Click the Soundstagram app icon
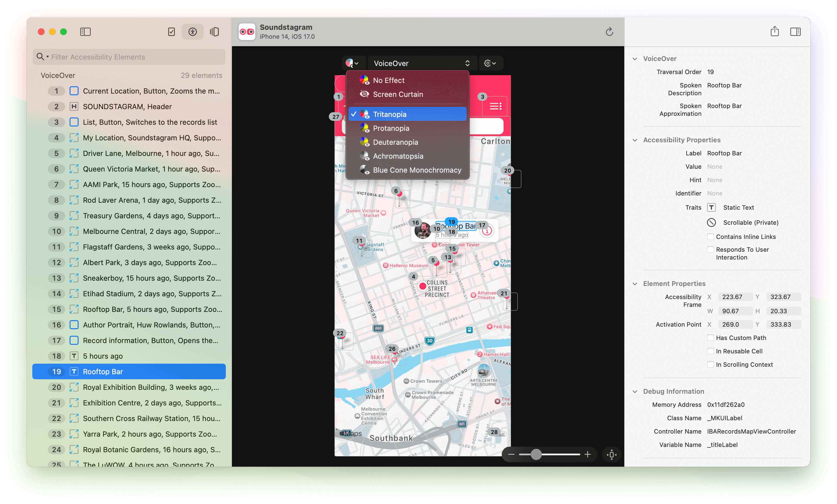Viewport: 837px width, 504px height. [247, 31]
